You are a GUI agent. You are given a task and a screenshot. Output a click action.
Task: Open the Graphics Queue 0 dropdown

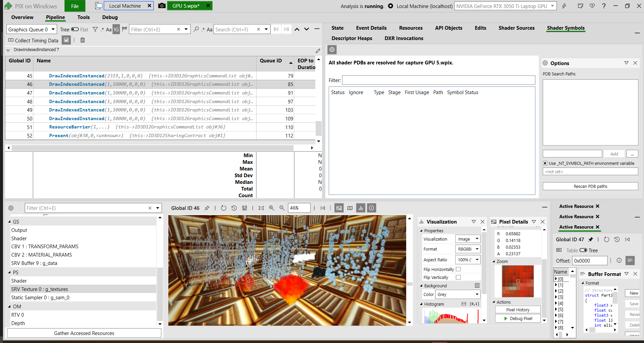coord(31,29)
